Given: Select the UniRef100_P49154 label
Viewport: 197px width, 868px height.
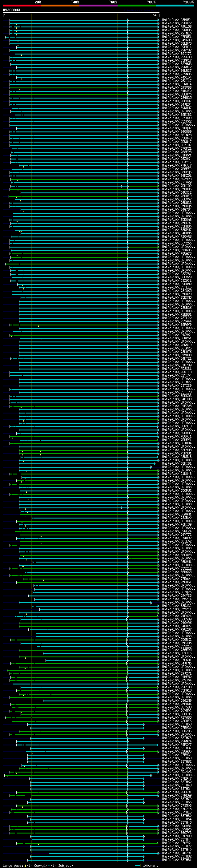Looking at the screenshot, I should 176,78.
